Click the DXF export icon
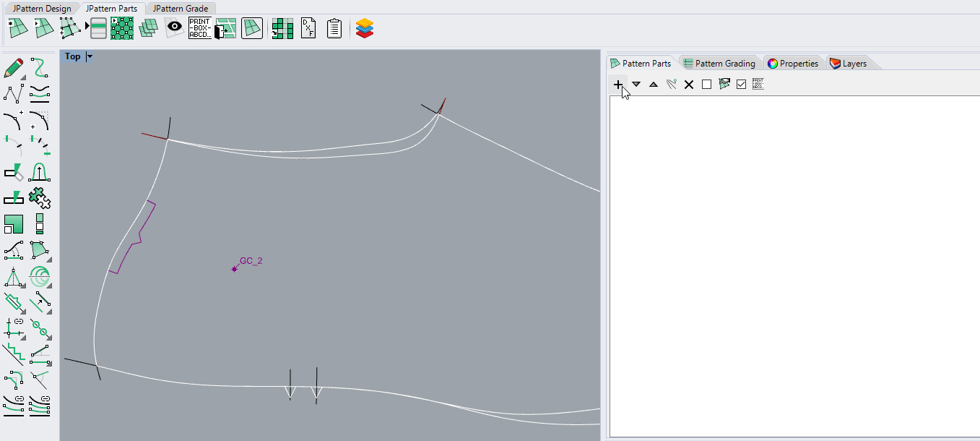 pyautogui.click(x=308, y=28)
